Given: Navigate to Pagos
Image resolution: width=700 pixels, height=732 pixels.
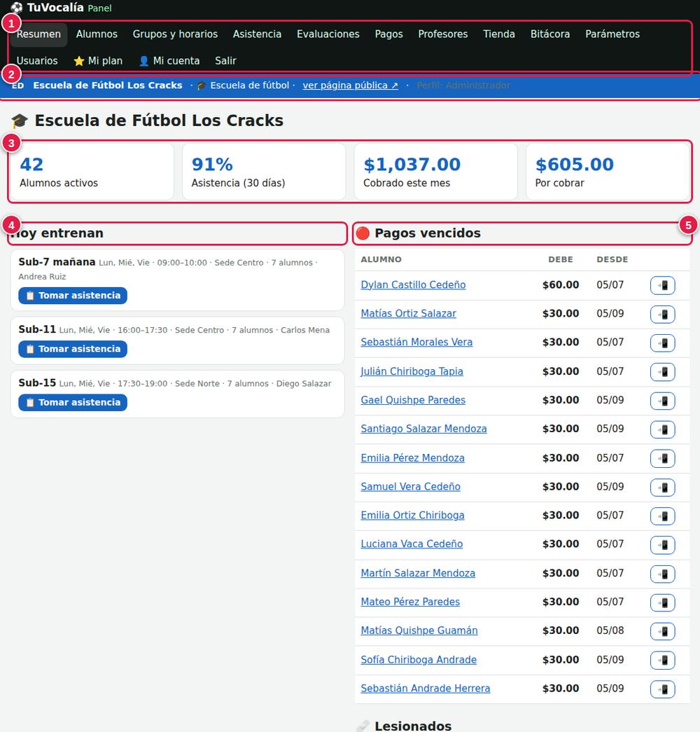Looking at the screenshot, I should 388,34.
